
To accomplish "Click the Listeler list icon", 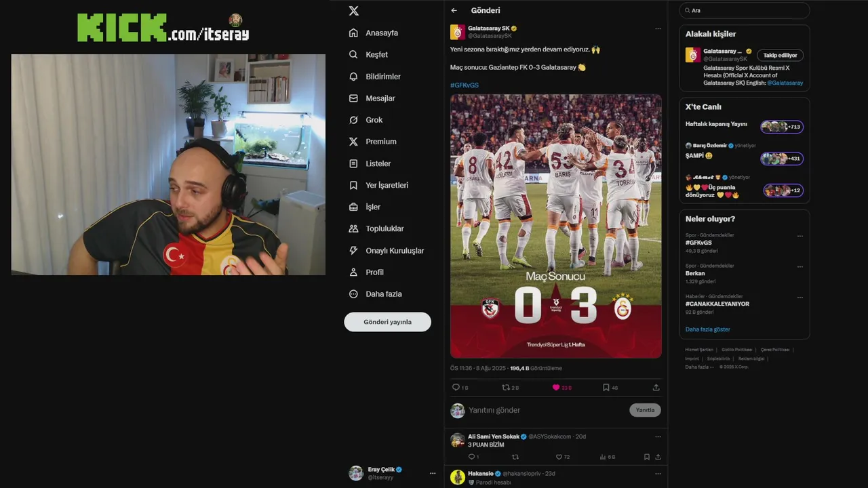I will click(x=353, y=163).
